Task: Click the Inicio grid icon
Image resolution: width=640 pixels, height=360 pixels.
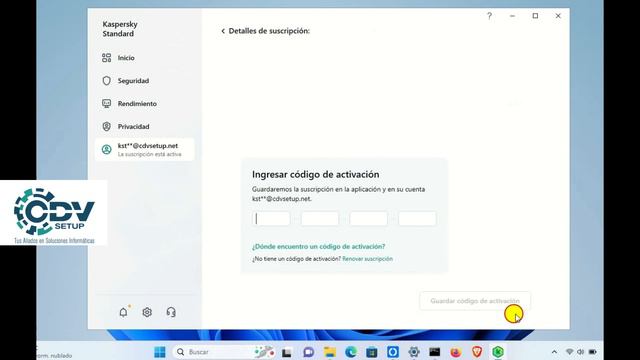Action: pos(107,58)
